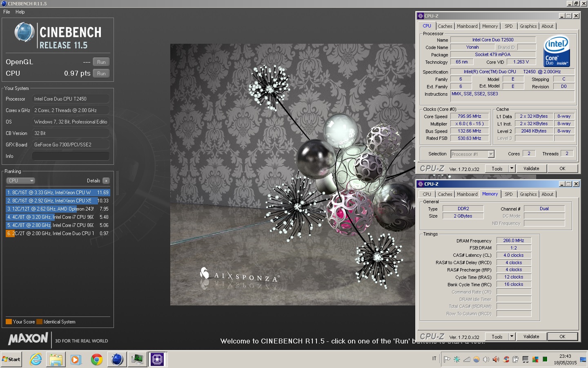Open About tab in upper CPU-Z
The height and width of the screenshot is (368, 588).
coord(548,26)
